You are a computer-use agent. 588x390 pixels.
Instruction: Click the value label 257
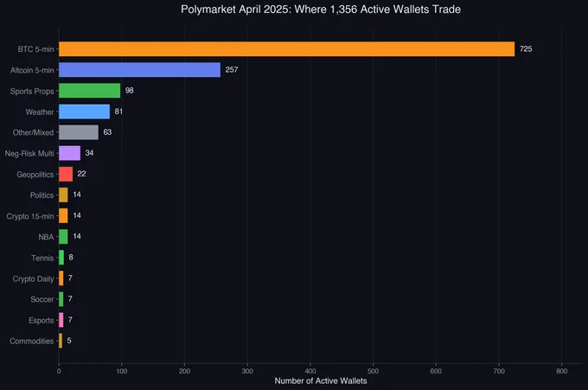[232, 70]
